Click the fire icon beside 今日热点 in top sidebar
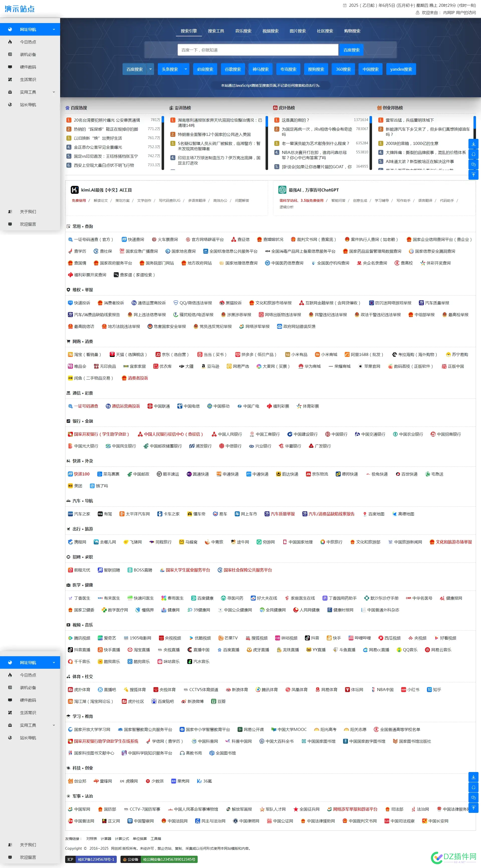 (10, 42)
